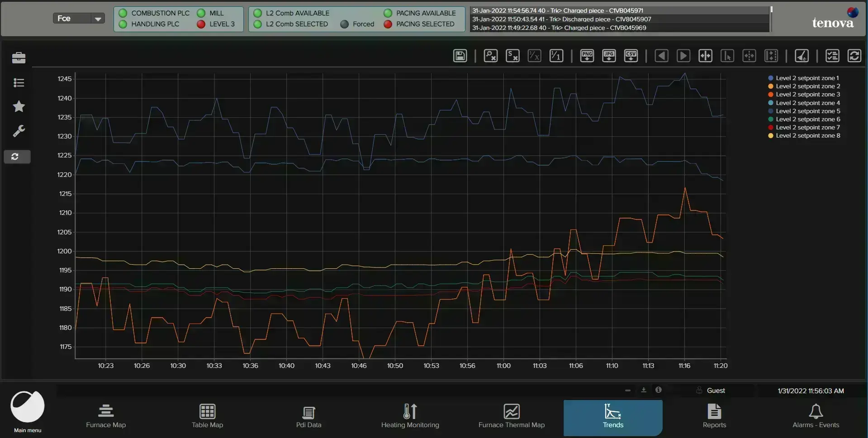The width and height of the screenshot is (868, 438).
Task: Switch to the Furnace Map tab
Action: click(106, 416)
